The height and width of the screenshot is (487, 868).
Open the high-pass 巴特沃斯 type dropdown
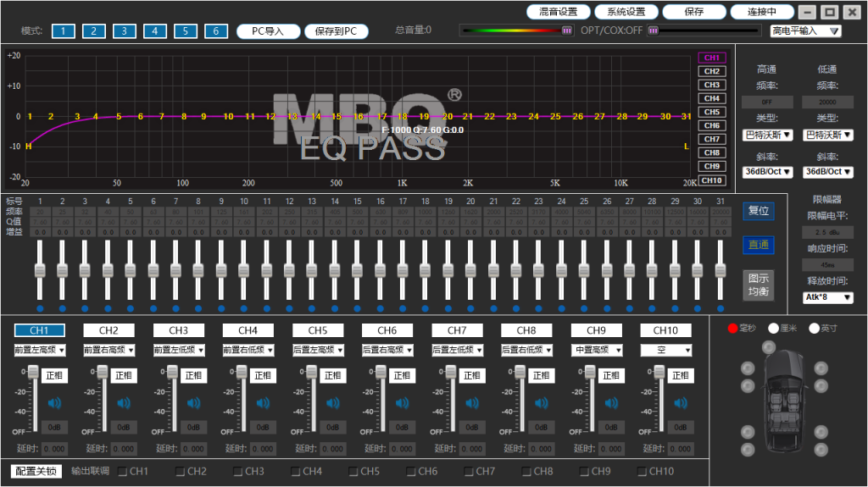coord(767,135)
